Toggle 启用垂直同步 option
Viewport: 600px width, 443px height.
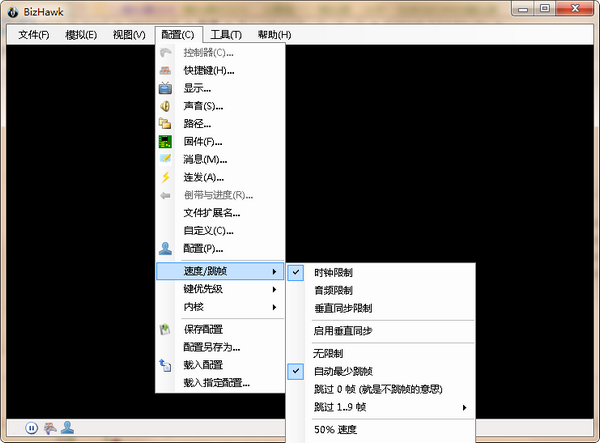coord(381,331)
